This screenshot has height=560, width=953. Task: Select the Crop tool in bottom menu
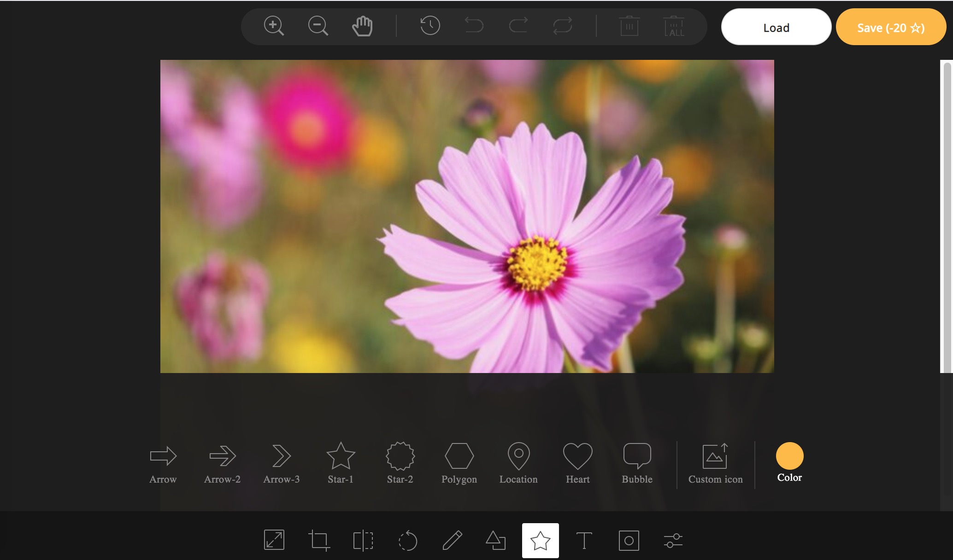tap(319, 540)
